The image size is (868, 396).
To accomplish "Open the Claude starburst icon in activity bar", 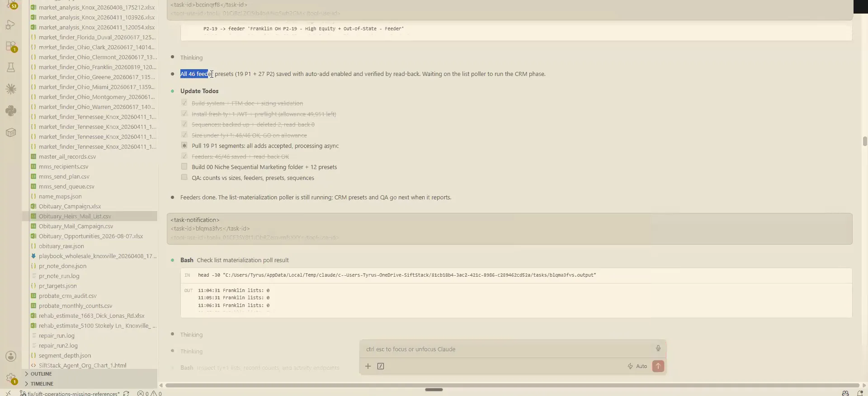I will pyautogui.click(x=11, y=89).
